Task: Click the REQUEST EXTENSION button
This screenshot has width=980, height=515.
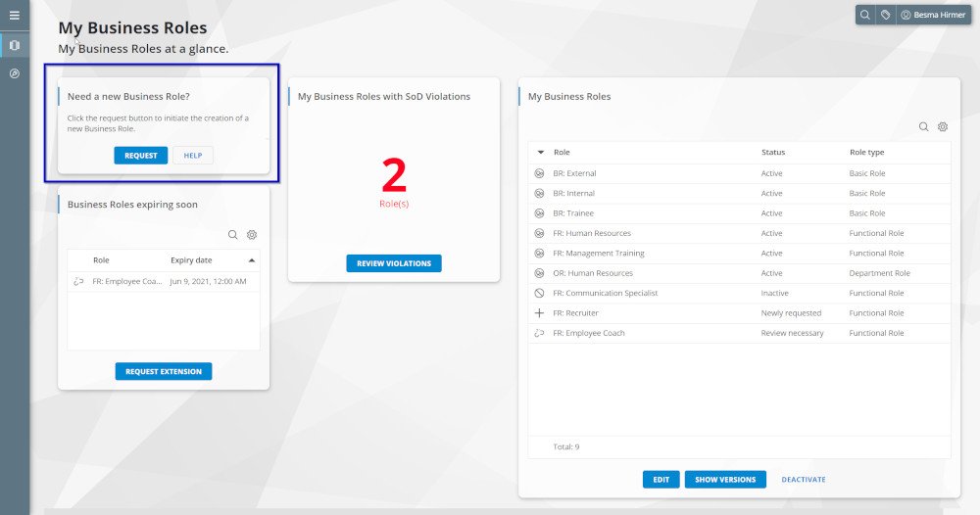Action: tap(164, 372)
